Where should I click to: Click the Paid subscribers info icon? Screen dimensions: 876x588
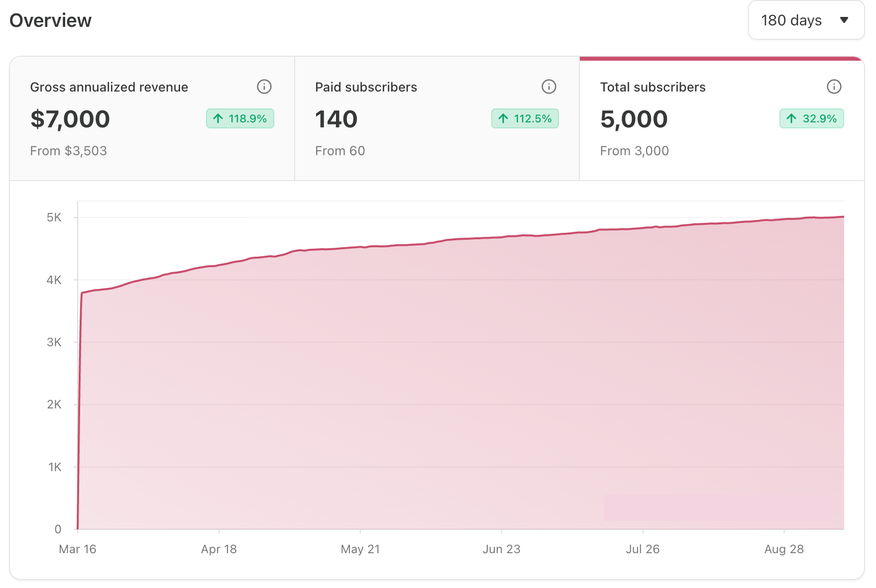[548, 87]
